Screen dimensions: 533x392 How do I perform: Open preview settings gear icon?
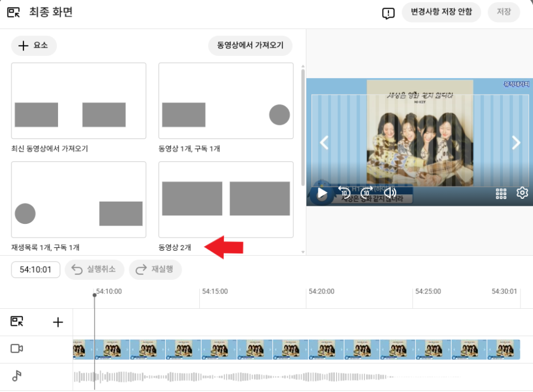[x=522, y=193]
